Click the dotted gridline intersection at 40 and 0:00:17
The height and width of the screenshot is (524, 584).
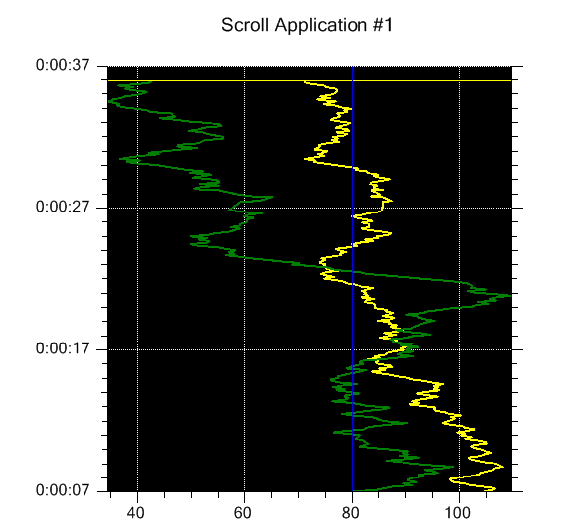[137, 349]
